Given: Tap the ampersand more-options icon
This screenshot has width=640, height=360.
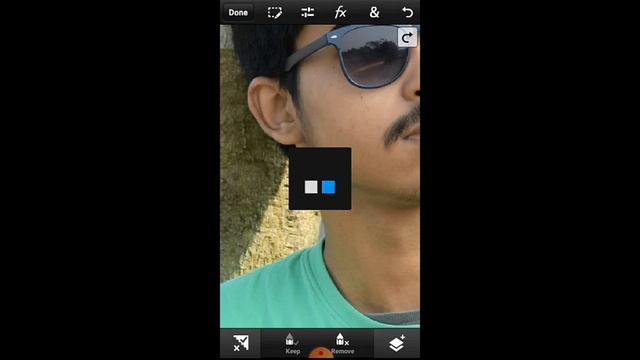Looking at the screenshot, I should pos(374,13).
